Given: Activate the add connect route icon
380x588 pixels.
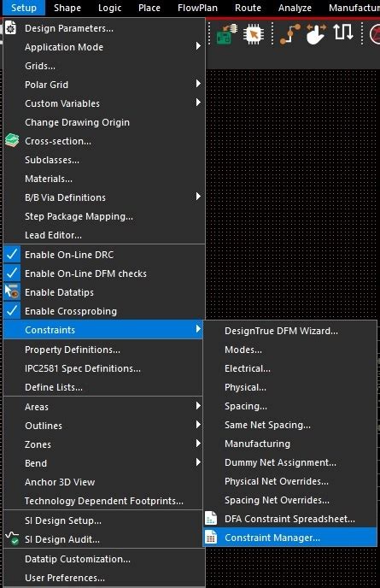Looking at the screenshot, I should pyautogui.click(x=289, y=34).
